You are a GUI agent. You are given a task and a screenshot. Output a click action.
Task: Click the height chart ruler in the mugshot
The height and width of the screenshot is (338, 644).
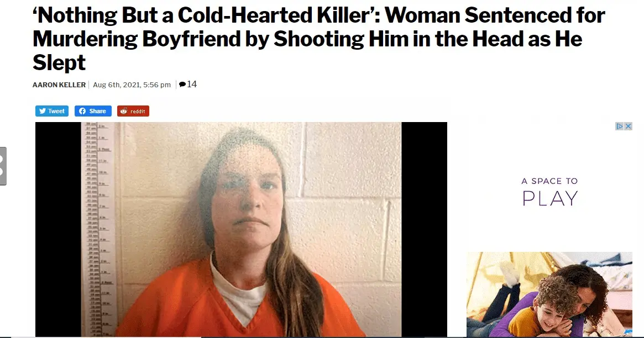[x=97, y=229]
